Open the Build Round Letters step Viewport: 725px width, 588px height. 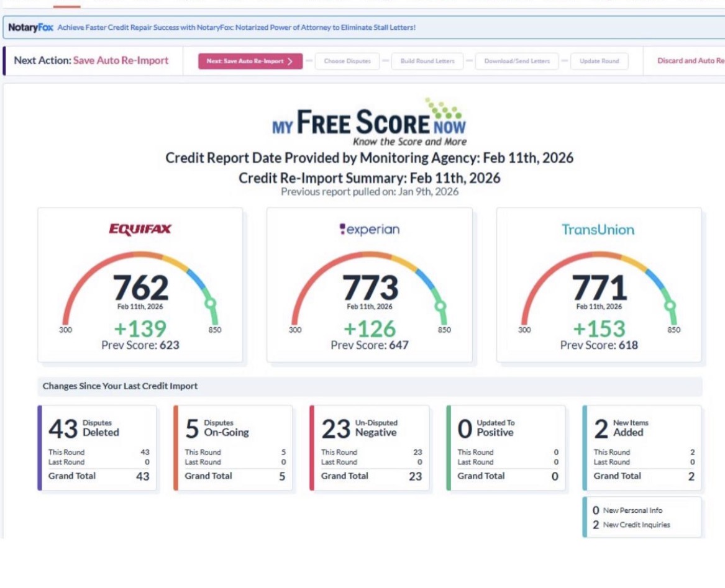tap(427, 61)
